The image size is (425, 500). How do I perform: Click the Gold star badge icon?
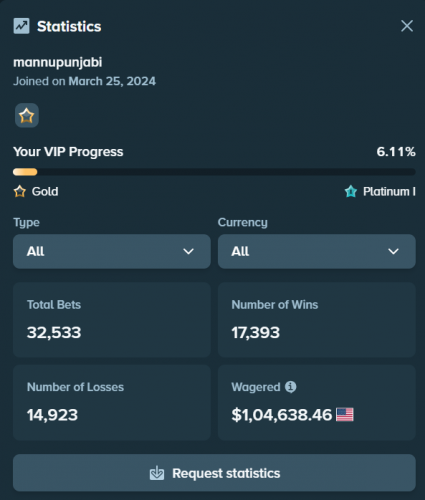[x=27, y=116]
